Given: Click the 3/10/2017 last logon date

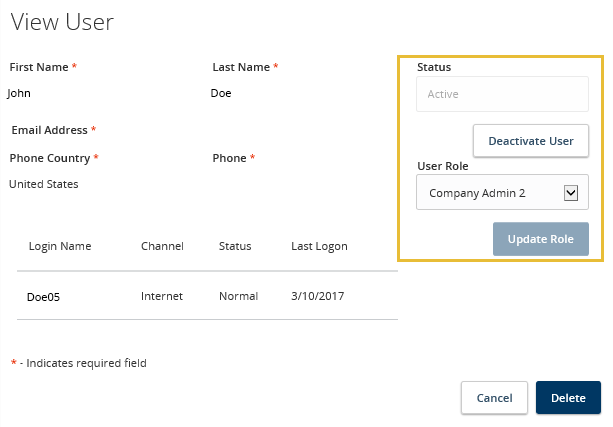Looking at the screenshot, I should point(316,297).
